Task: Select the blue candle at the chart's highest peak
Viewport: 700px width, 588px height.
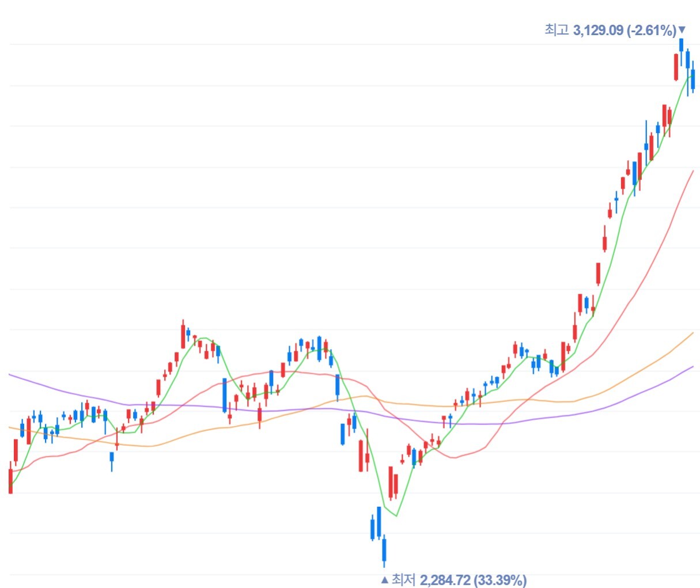Action: [x=681, y=45]
